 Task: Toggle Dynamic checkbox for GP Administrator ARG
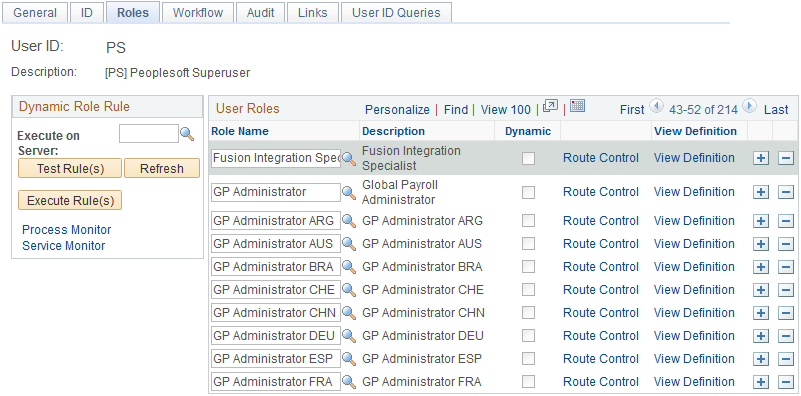[x=528, y=221]
